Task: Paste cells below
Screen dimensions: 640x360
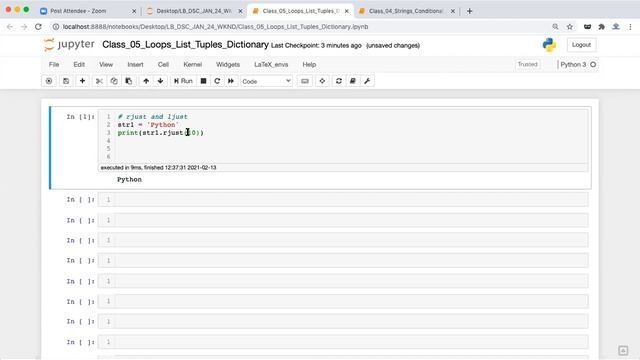Action: click(129, 81)
